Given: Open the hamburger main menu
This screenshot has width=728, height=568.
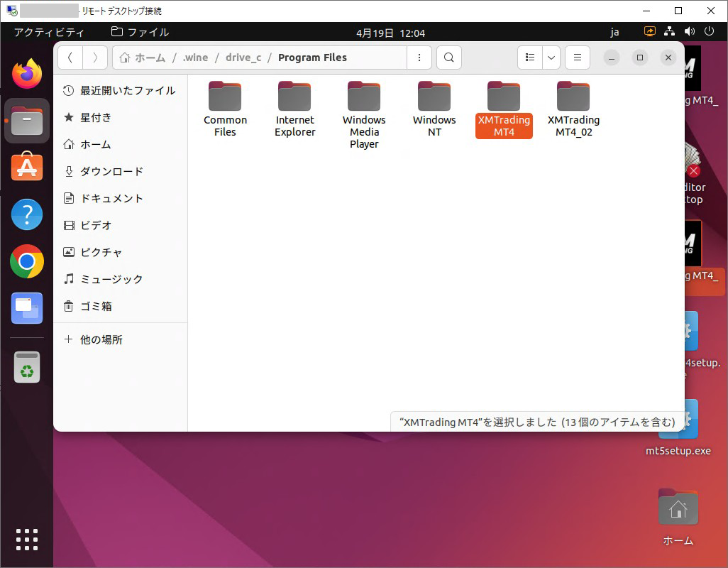Looking at the screenshot, I should point(578,58).
